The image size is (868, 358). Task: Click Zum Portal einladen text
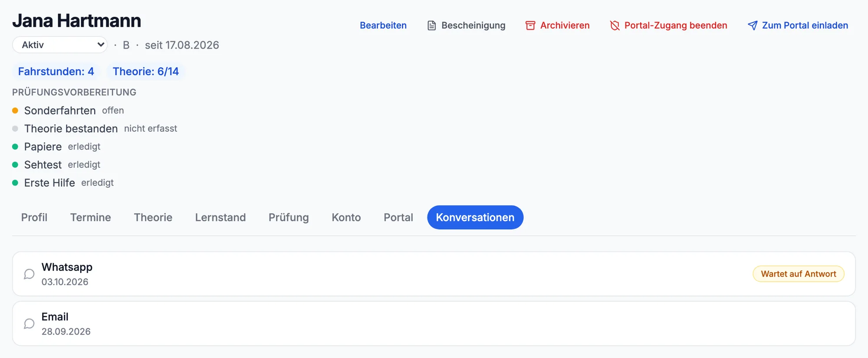805,26
